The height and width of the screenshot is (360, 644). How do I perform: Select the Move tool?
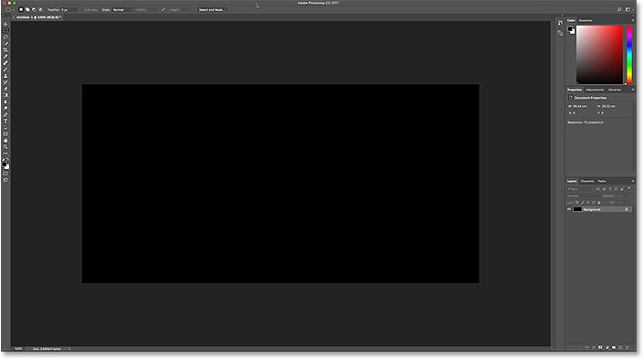(5, 25)
